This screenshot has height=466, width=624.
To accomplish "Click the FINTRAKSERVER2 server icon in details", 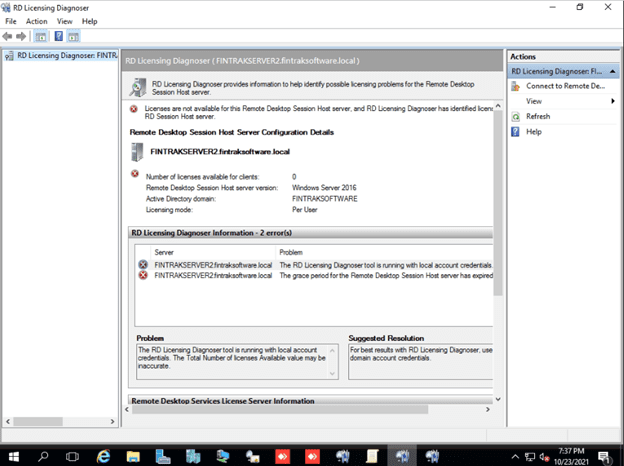I will 137,152.
